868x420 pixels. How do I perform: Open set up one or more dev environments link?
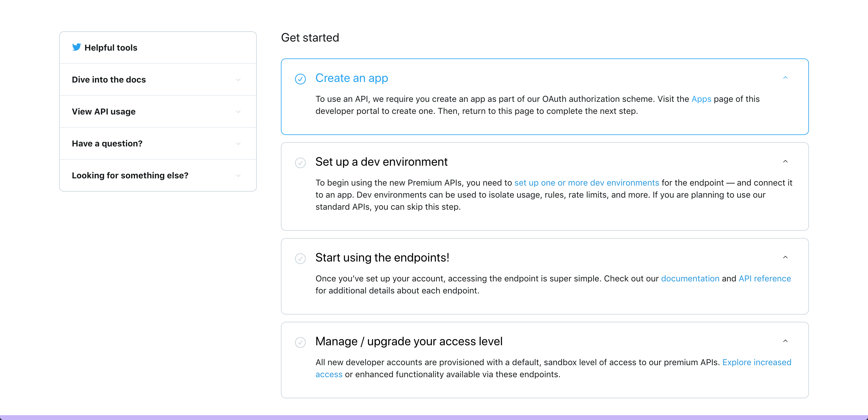tap(586, 183)
